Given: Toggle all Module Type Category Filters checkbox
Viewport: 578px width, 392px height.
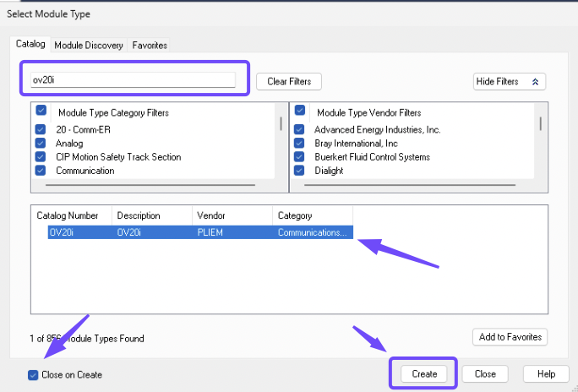Looking at the screenshot, I should [x=41, y=112].
